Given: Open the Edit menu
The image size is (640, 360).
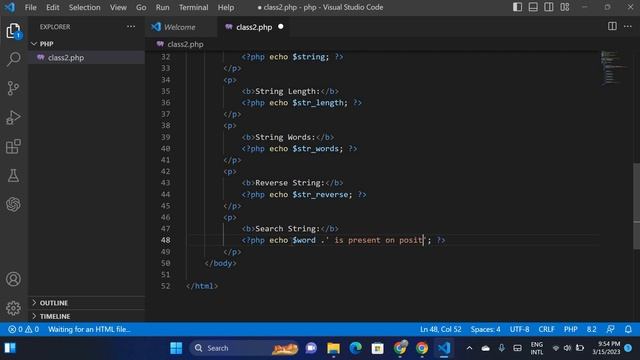Looking at the screenshot, I should (x=53, y=7).
